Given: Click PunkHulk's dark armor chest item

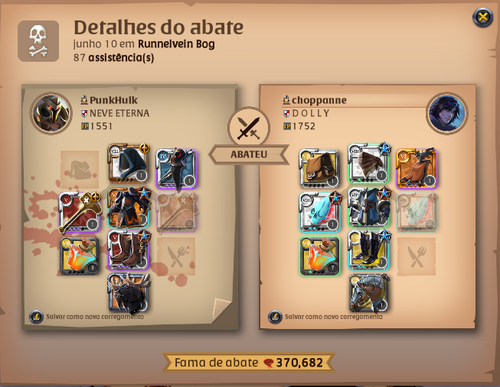Looking at the screenshot, I should coord(128,207).
